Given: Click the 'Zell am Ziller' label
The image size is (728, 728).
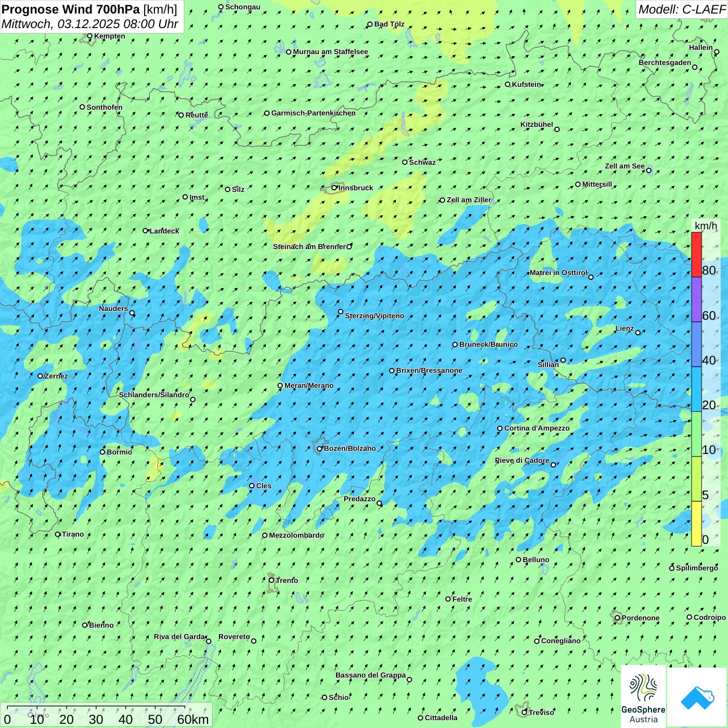Looking at the screenshot, I should click(x=469, y=200).
